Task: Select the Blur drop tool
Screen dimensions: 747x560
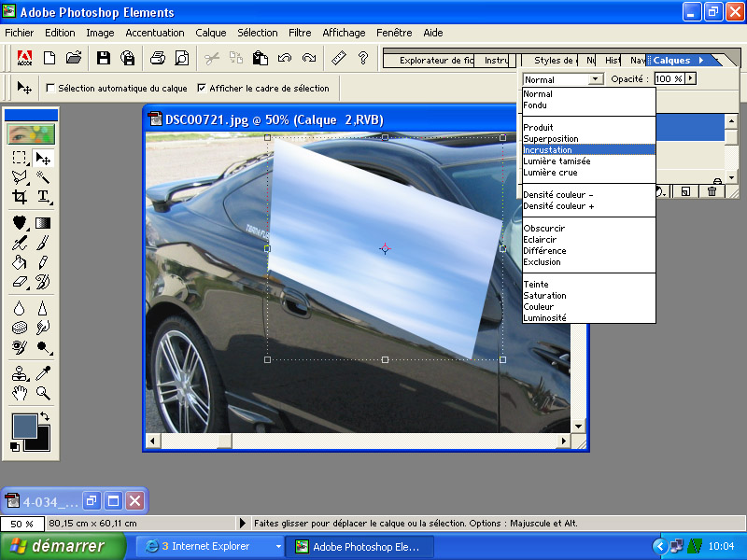Action: [x=19, y=308]
